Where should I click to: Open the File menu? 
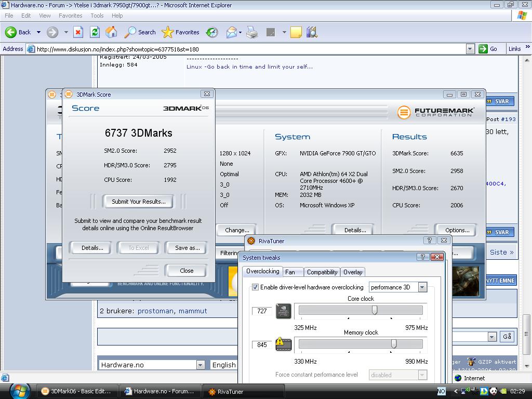coord(9,16)
